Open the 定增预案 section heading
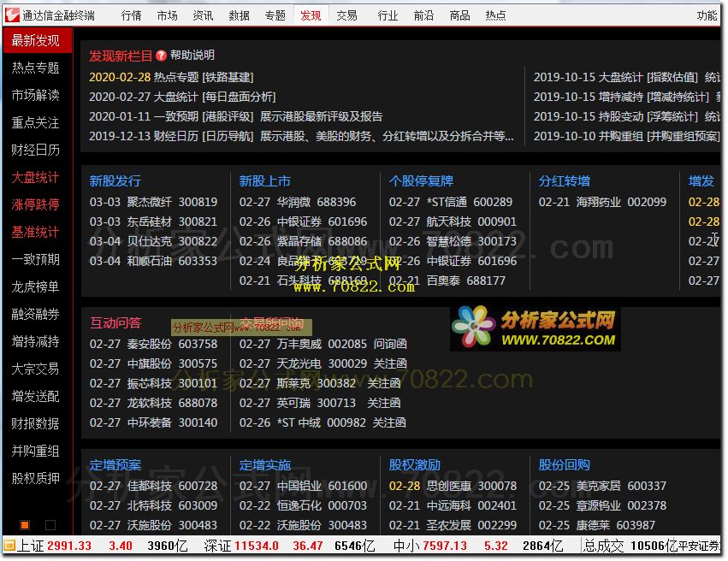The image size is (728, 561). click(115, 465)
